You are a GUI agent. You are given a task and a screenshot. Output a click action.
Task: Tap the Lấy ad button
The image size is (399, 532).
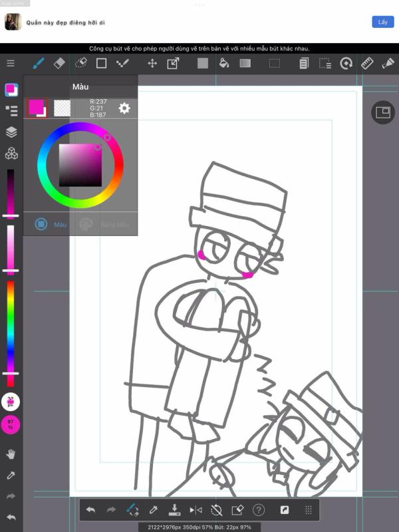(x=383, y=22)
